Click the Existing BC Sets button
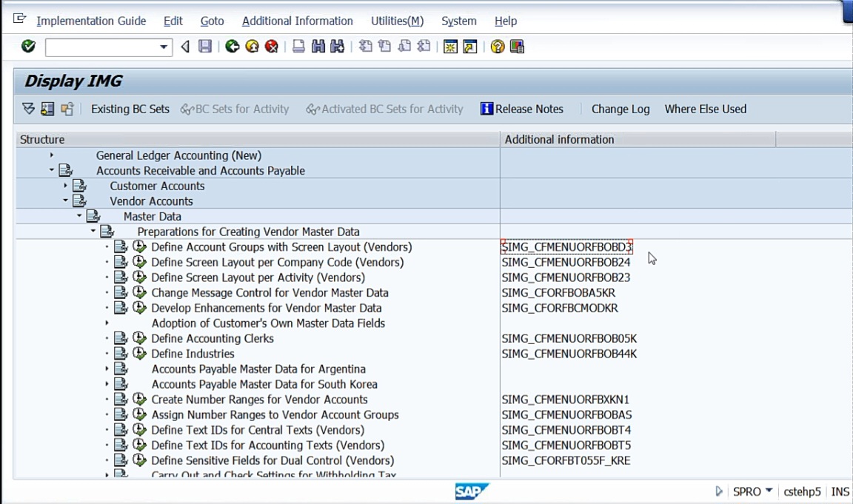This screenshot has height=504, width=853. click(x=130, y=109)
